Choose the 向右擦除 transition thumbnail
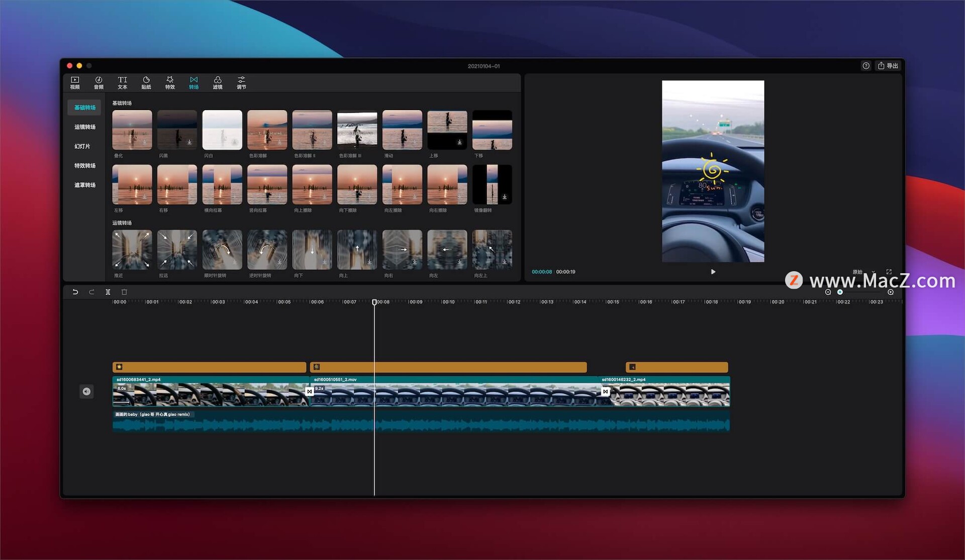 click(447, 184)
